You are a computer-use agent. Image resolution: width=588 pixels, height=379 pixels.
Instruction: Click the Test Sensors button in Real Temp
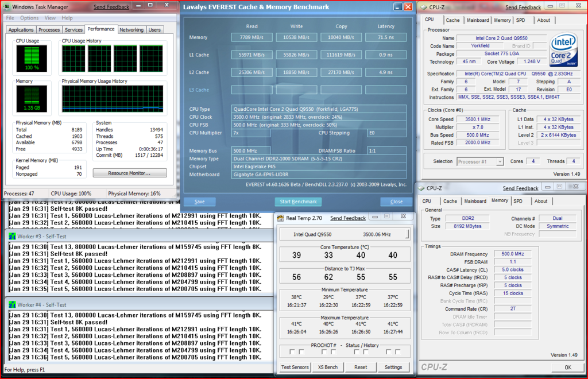pos(295,367)
